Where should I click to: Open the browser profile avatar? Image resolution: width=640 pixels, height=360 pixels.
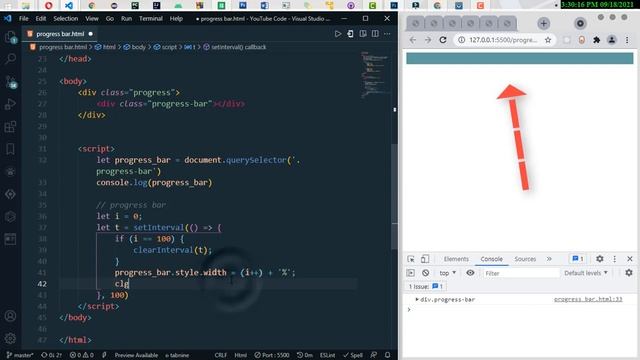click(611, 40)
